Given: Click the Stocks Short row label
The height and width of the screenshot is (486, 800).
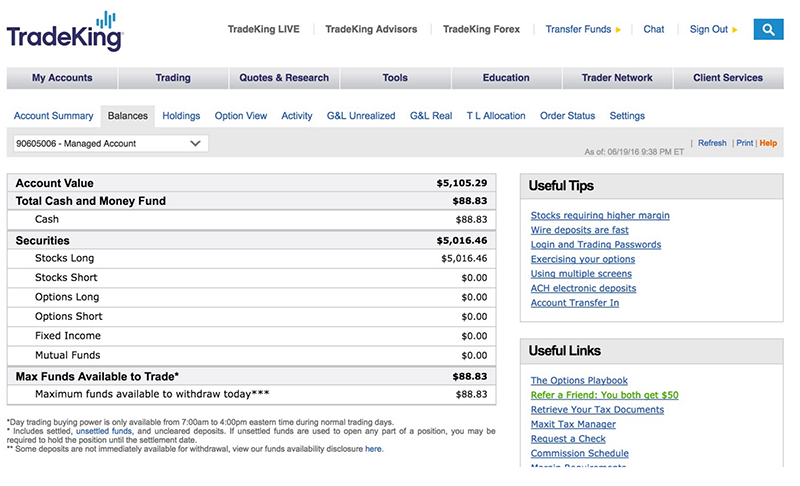Looking at the screenshot, I should click(x=66, y=277).
